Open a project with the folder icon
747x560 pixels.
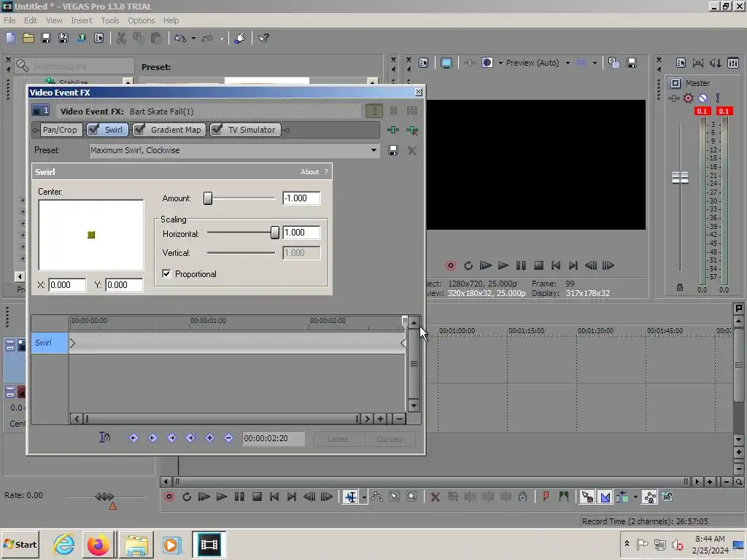[x=28, y=38]
